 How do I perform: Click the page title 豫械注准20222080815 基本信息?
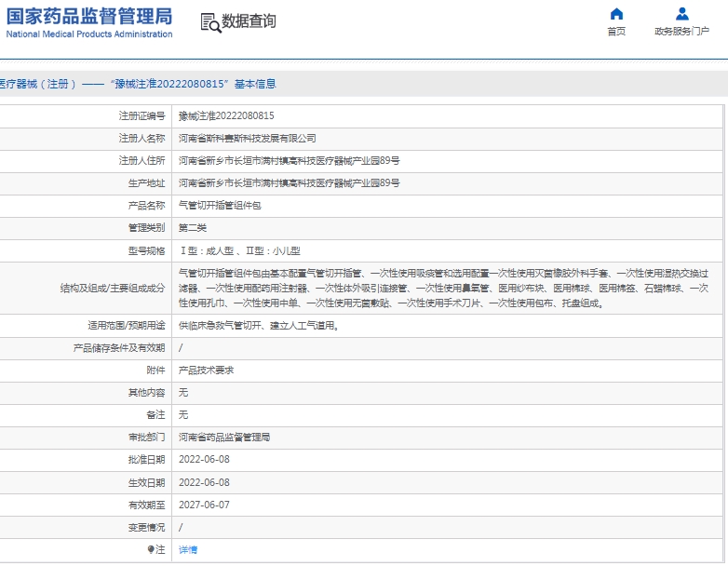[195, 84]
